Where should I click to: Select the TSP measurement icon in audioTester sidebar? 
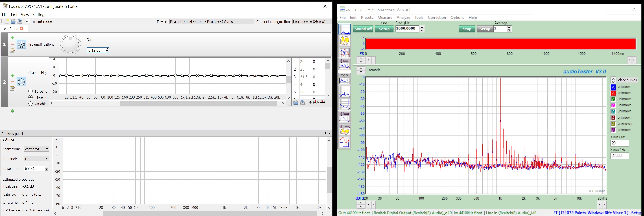tap(344, 79)
